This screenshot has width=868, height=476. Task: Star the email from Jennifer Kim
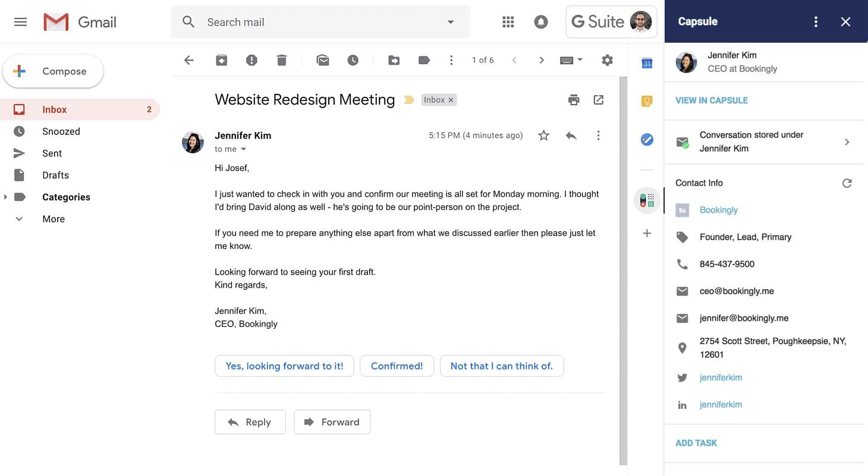click(543, 135)
